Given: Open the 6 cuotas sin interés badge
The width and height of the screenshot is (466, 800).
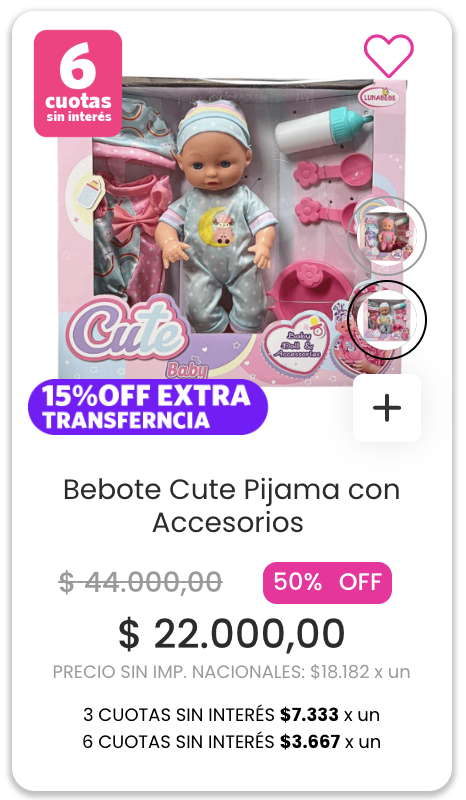Looking at the screenshot, I should click(78, 83).
